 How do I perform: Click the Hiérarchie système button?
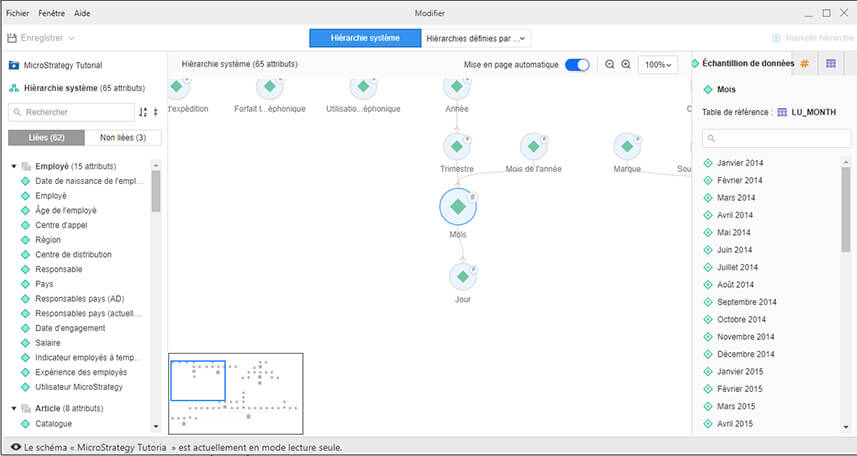tap(364, 38)
